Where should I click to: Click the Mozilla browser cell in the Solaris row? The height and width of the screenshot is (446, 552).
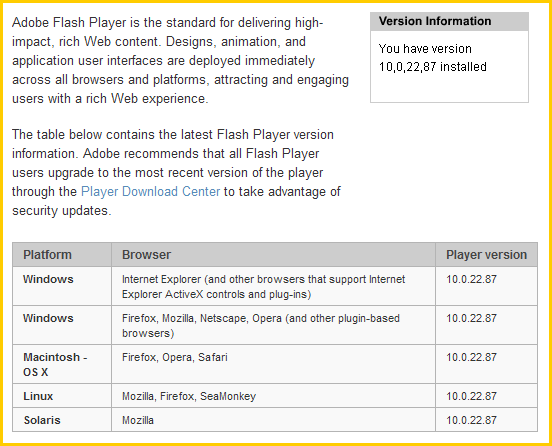[x=273, y=420]
